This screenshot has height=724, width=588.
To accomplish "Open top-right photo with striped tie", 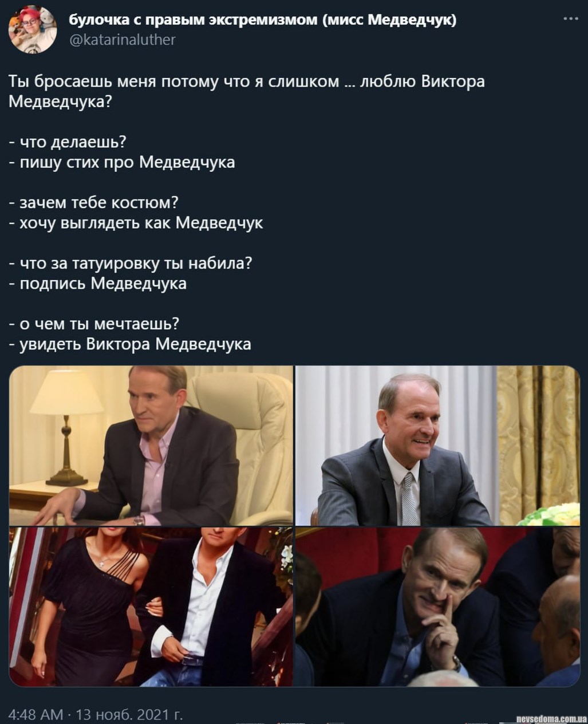I will [x=438, y=446].
